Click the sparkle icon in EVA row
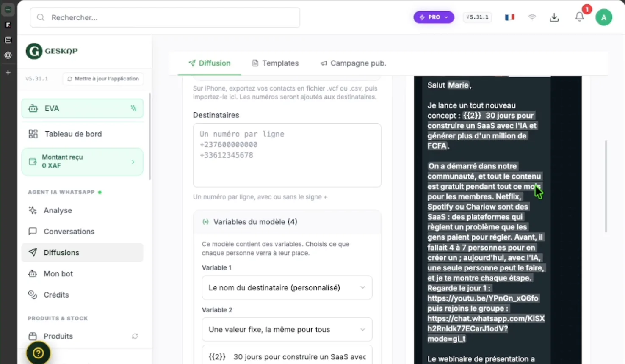The width and height of the screenshot is (625, 364). coord(133,108)
